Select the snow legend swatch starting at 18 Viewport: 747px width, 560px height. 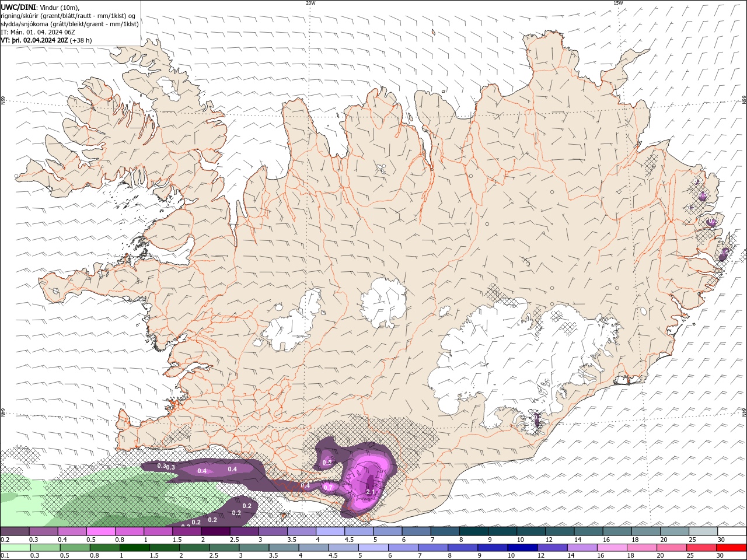pyautogui.click(x=645, y=531)
